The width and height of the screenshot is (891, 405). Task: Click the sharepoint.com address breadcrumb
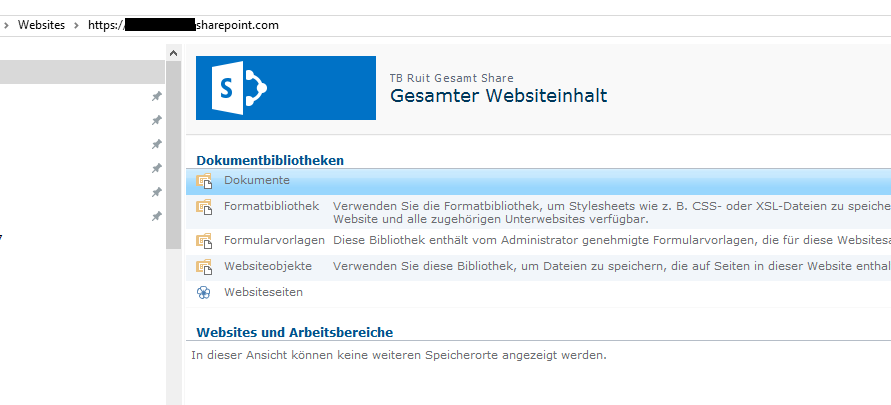[x=183, y=25]
